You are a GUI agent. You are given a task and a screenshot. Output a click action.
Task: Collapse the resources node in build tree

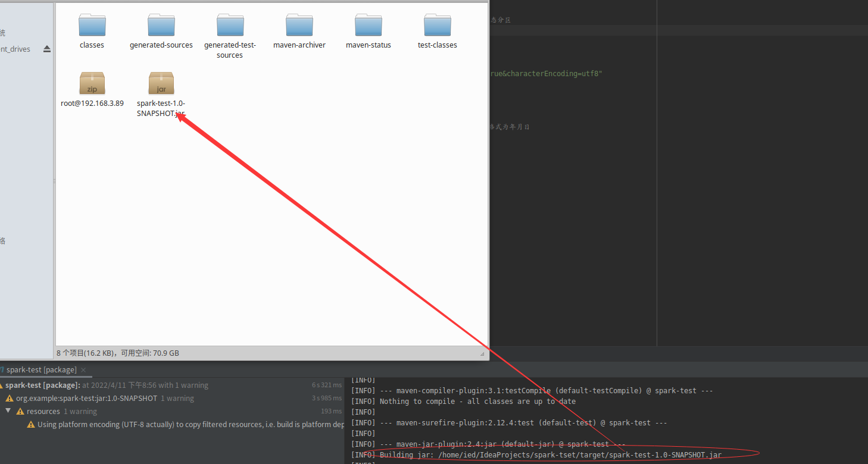(x=8, y=411)
